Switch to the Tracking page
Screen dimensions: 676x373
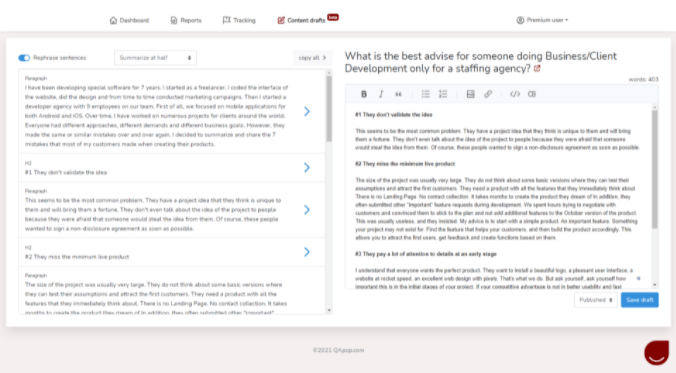[x=239, y=20]
